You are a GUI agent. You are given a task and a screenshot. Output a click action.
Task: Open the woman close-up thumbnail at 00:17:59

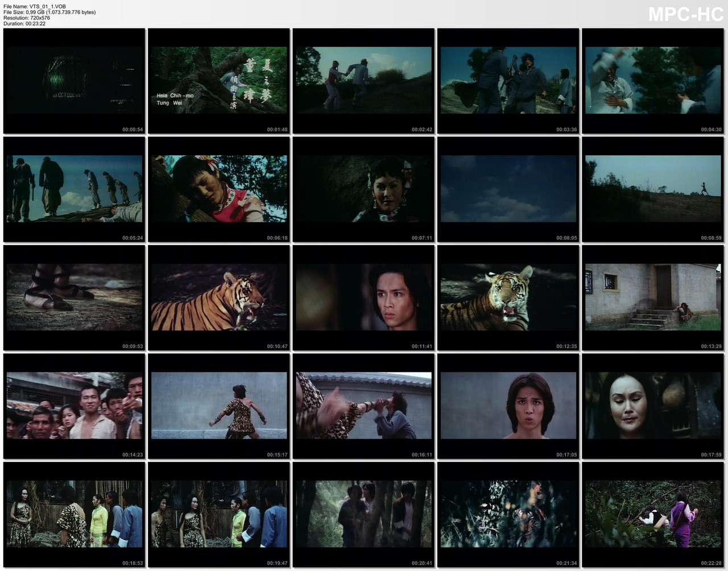click(653, 406)
